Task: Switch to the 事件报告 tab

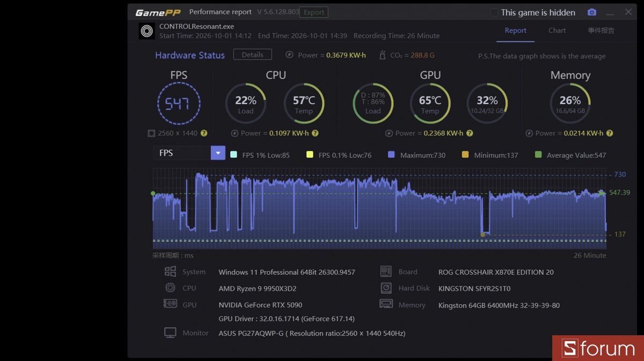Action: click(x=601, y=31)
